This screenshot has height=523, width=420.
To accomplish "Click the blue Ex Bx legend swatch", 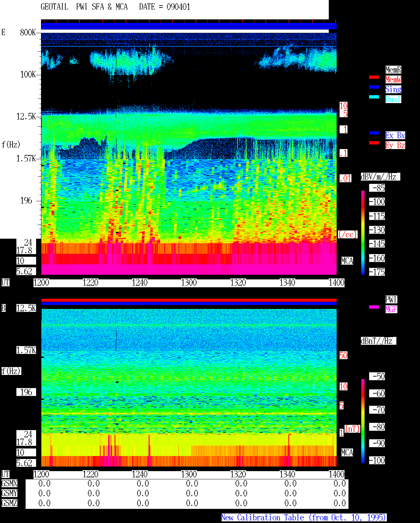I will pyautogui.click(x=374, y=133).
